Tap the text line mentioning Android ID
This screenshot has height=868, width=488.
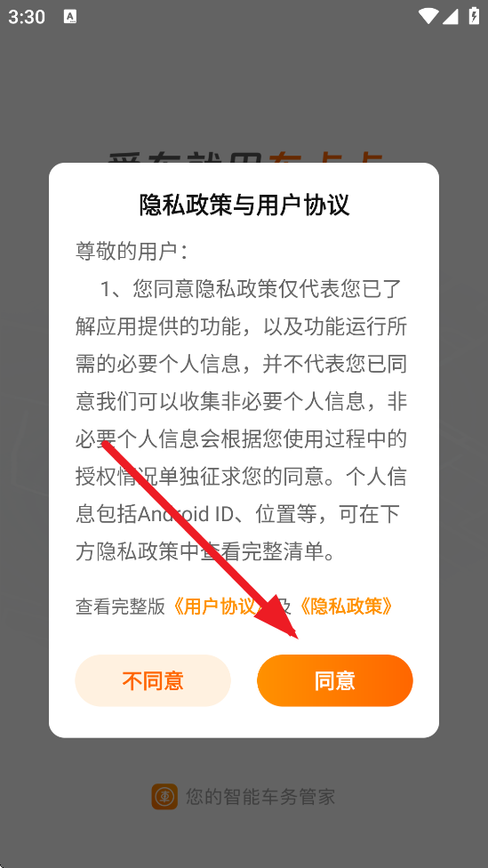point(241,514)
